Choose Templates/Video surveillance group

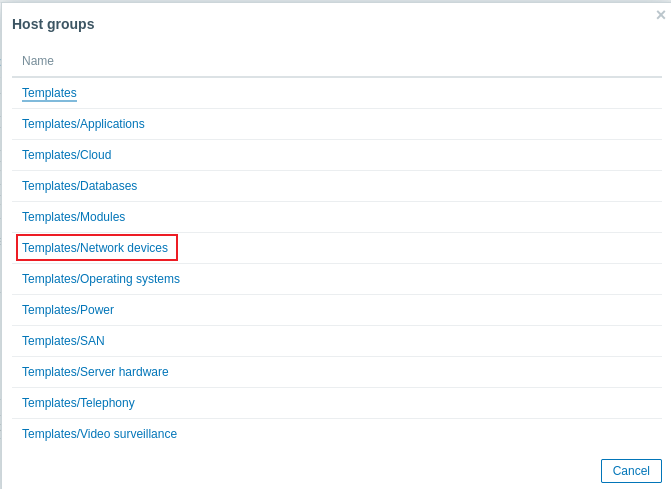tap(99, 434)
